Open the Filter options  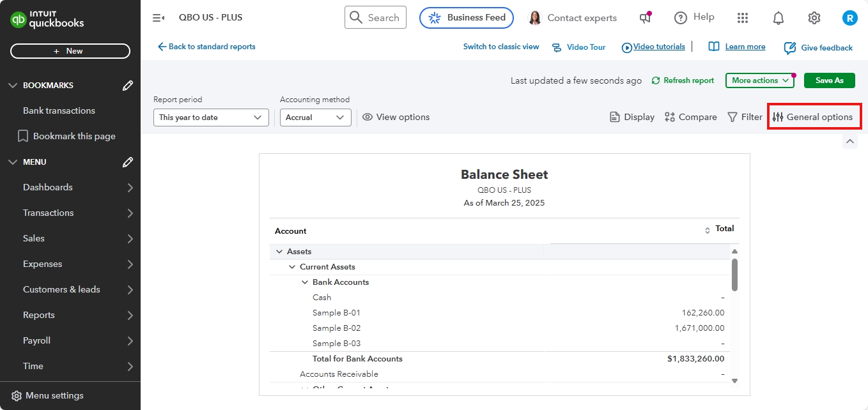745,117
